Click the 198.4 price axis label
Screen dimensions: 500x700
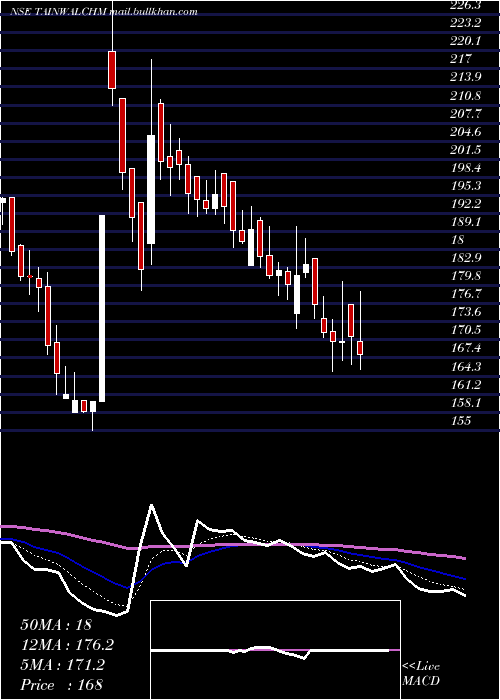coord(465,168)
